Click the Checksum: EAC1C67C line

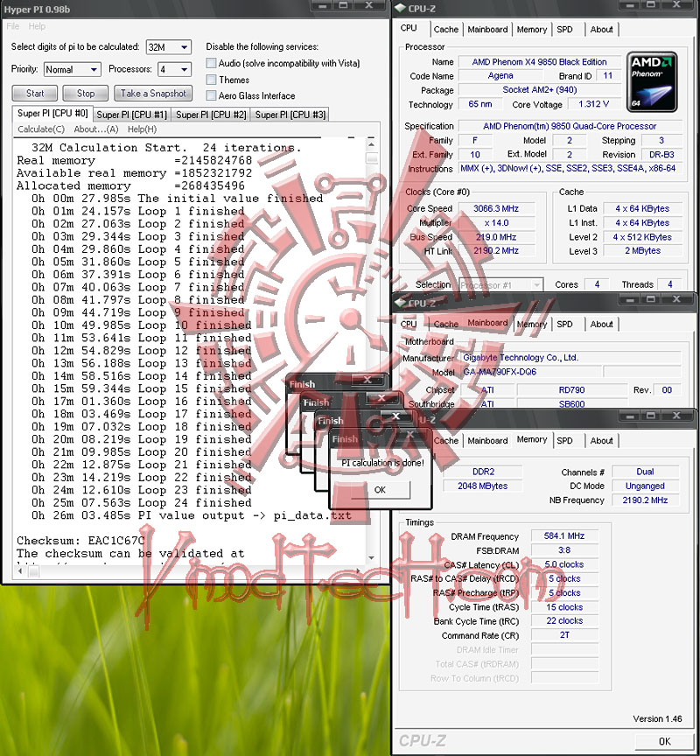(x=80, y=541)
